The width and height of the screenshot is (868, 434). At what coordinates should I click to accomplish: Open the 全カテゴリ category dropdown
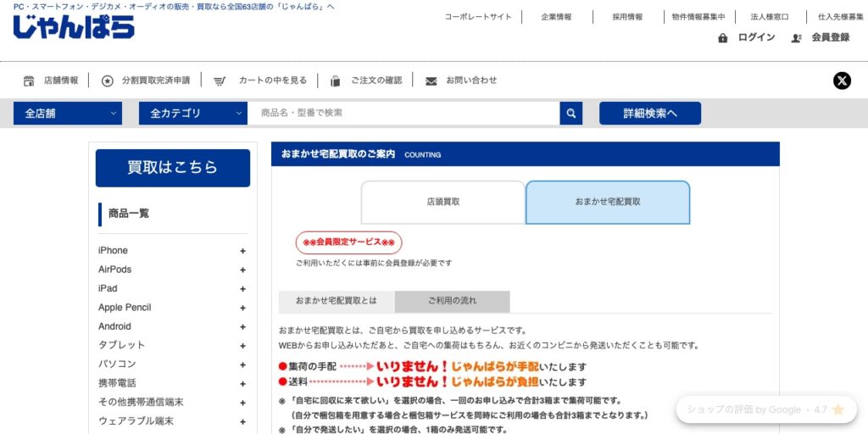pyautogui.click(x=192, y=113)
